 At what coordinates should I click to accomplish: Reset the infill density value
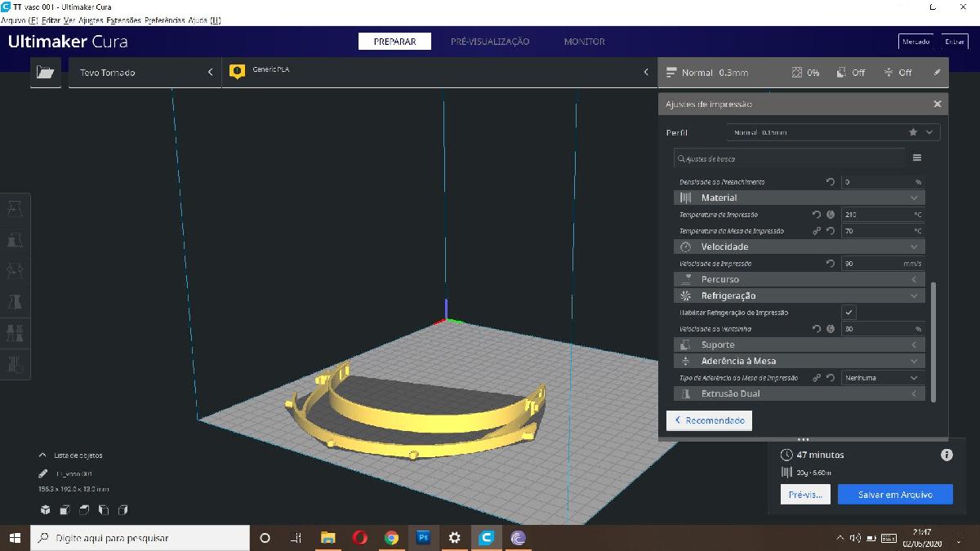831,182
